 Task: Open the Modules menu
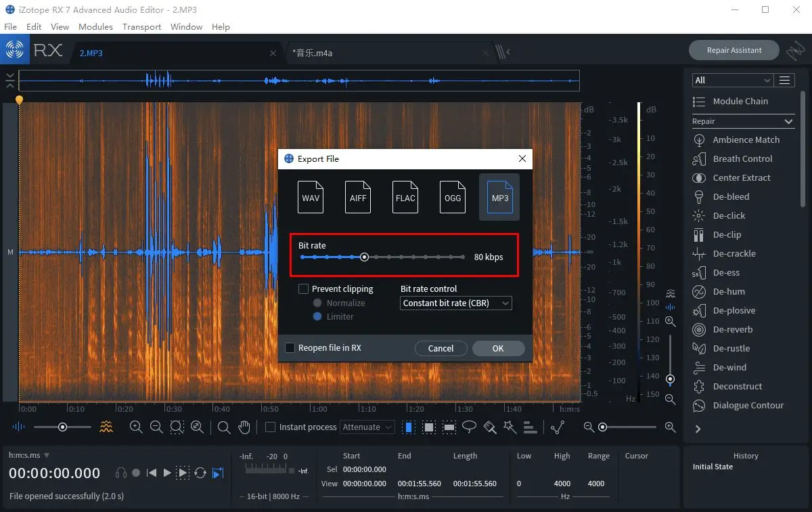coord(95,26)
